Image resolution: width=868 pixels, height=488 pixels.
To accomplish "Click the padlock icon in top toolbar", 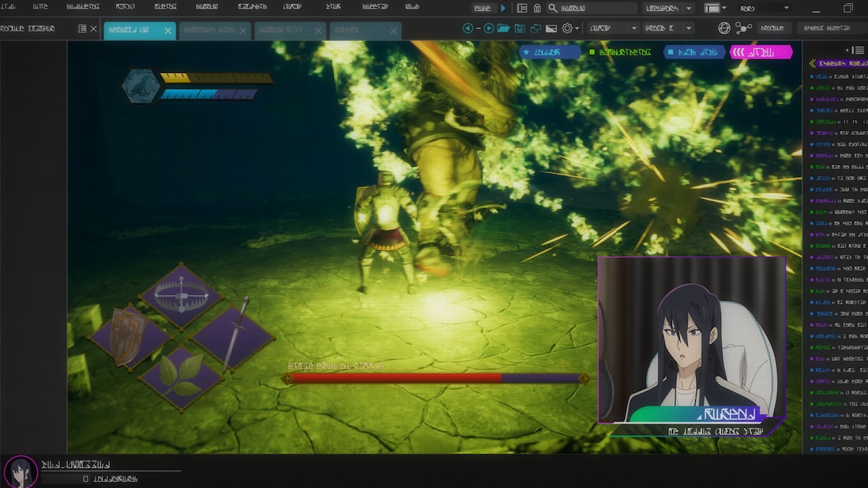I will click(537, 8).
